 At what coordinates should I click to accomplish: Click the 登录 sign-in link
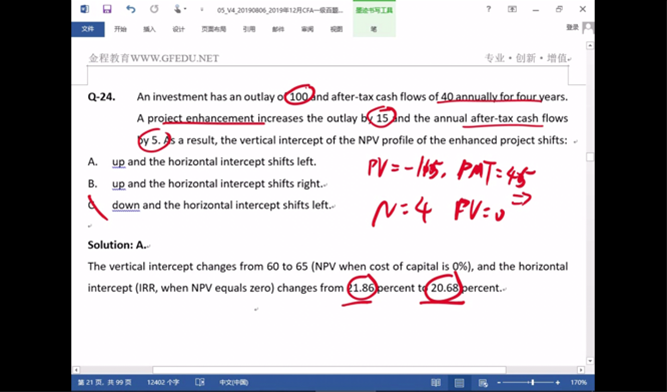pos(572,27)
